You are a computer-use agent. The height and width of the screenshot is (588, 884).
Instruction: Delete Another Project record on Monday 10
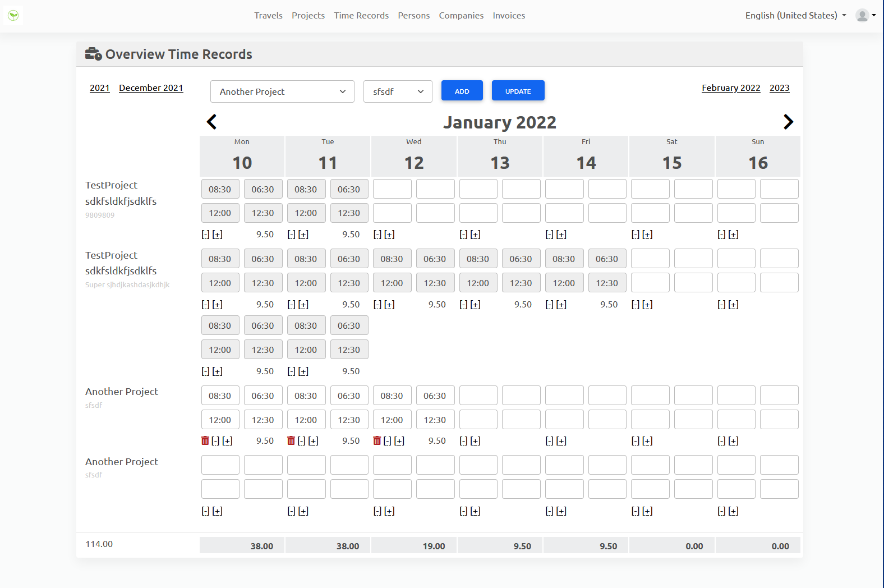coord(205,441)
